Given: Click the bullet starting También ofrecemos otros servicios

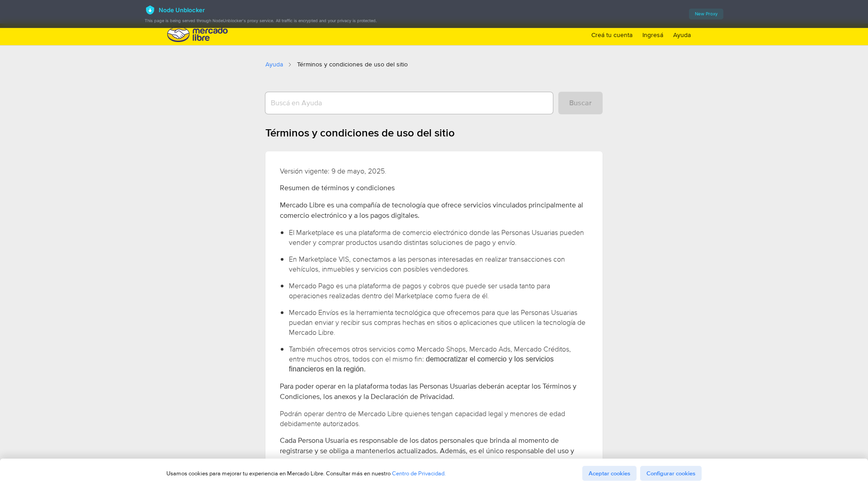Looking at the screenshot, I should coord(429,359).
